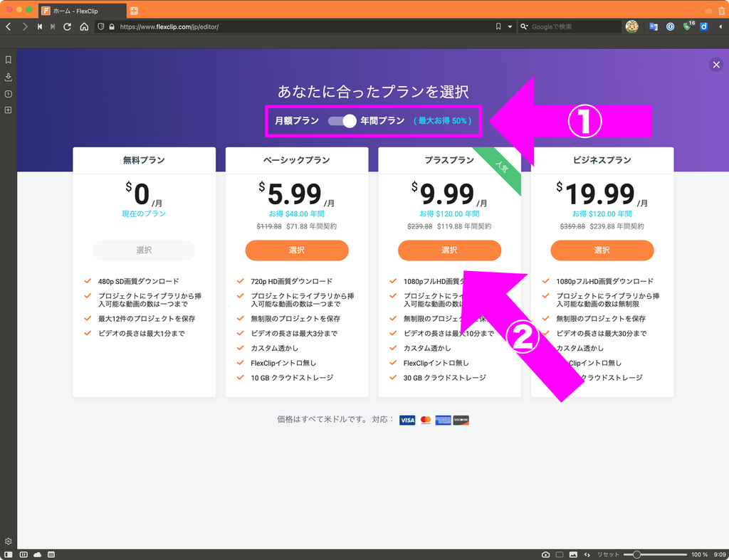The width and height of the screenshot is (729, 560).
Task: Open a new tab with plus button
Action: [134, 11]
